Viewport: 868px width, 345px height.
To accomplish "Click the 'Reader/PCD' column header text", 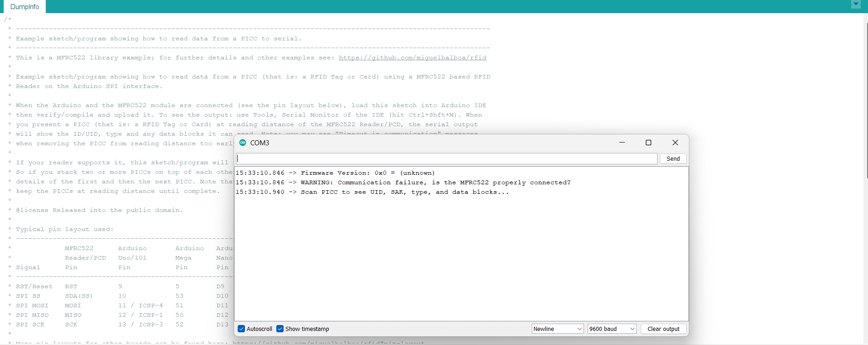I will click(85, 258).
